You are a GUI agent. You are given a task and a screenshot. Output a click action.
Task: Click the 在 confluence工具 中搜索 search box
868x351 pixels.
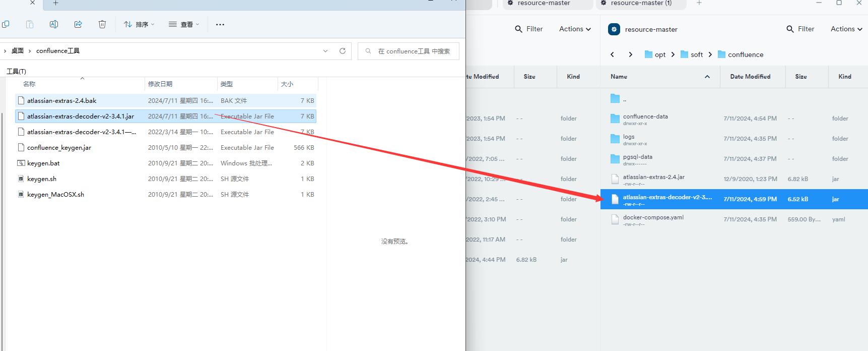[x=409, y=51]
